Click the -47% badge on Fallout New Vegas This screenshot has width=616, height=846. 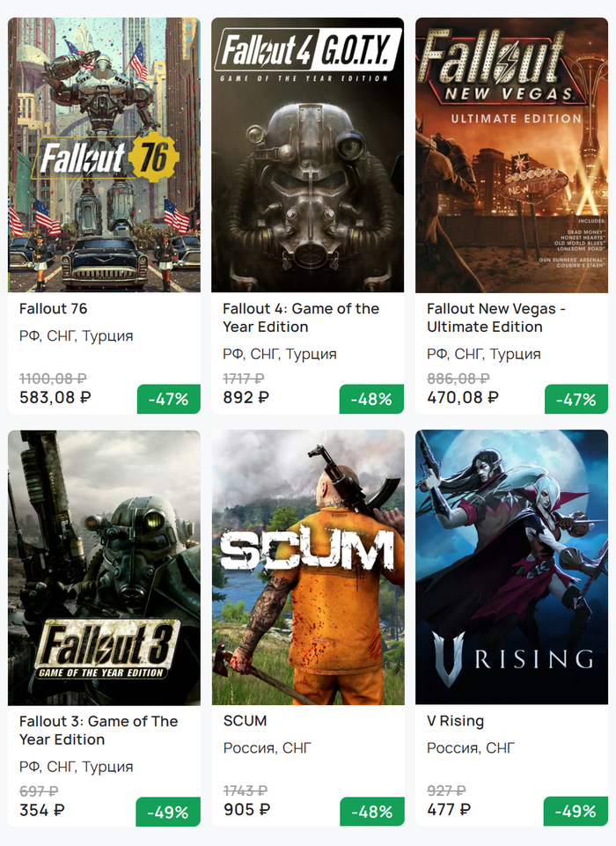click(x=576, y=399)
